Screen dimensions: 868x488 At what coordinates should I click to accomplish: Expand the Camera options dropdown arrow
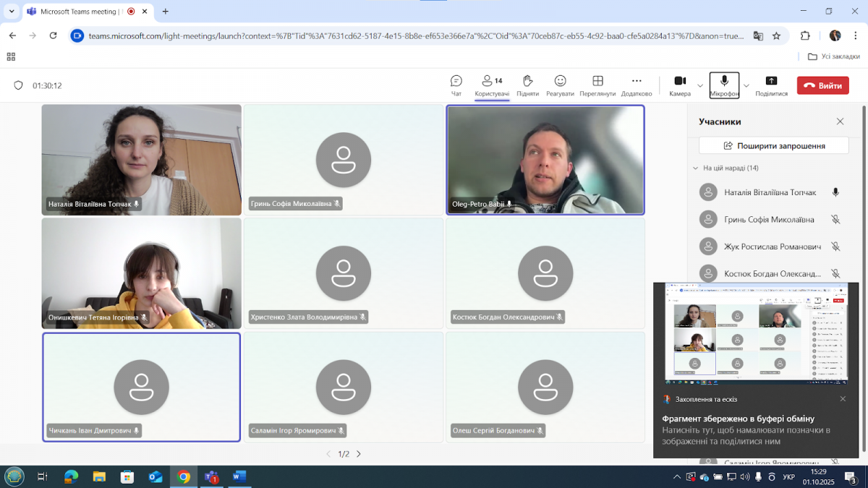click(x=700, y=85)
